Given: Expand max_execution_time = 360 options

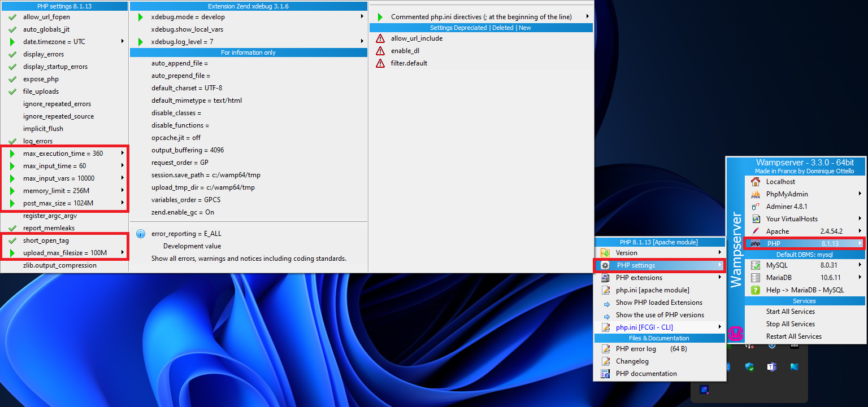Looking at the screenshot, I should coord(64,154).
